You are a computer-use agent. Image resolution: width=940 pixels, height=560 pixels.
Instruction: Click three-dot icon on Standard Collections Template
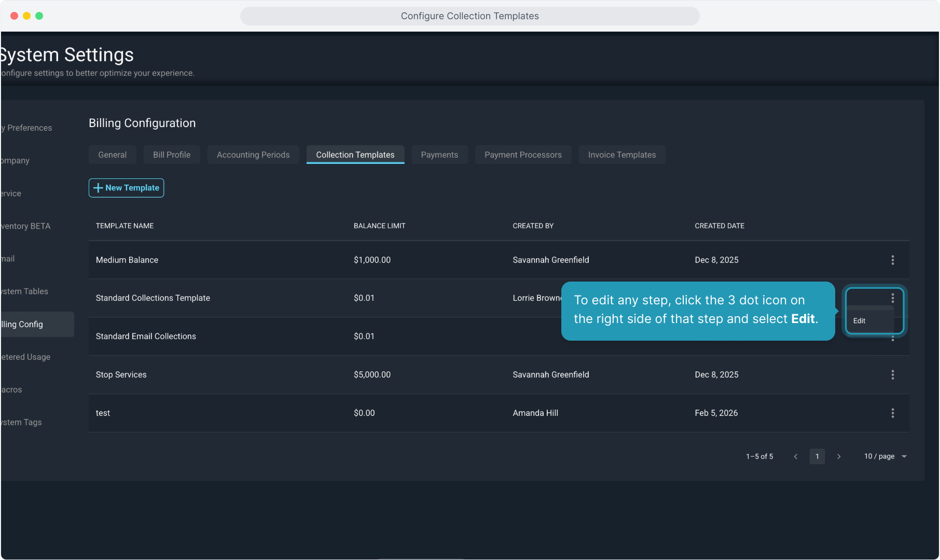pyautogui.click(x=892, y=298)
